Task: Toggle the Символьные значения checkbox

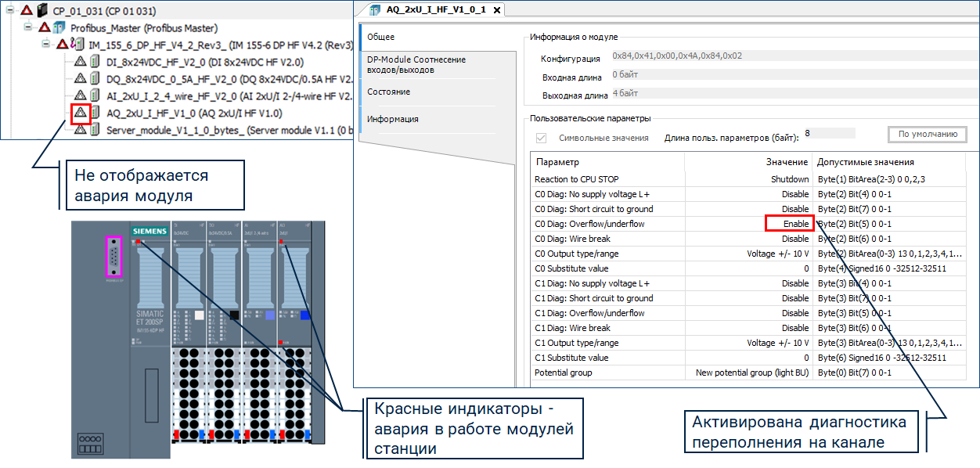Action: point(540,138)
